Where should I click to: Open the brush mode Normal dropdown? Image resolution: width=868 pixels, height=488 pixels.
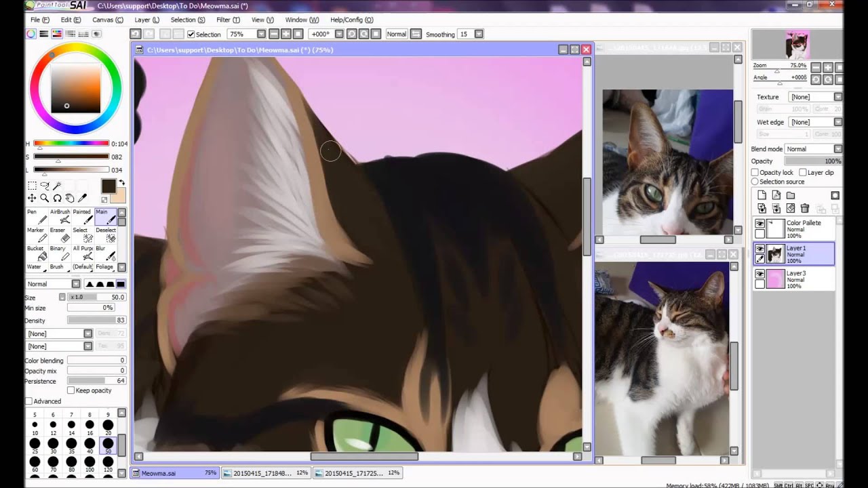pyautogui.click(x=76, y=284)
